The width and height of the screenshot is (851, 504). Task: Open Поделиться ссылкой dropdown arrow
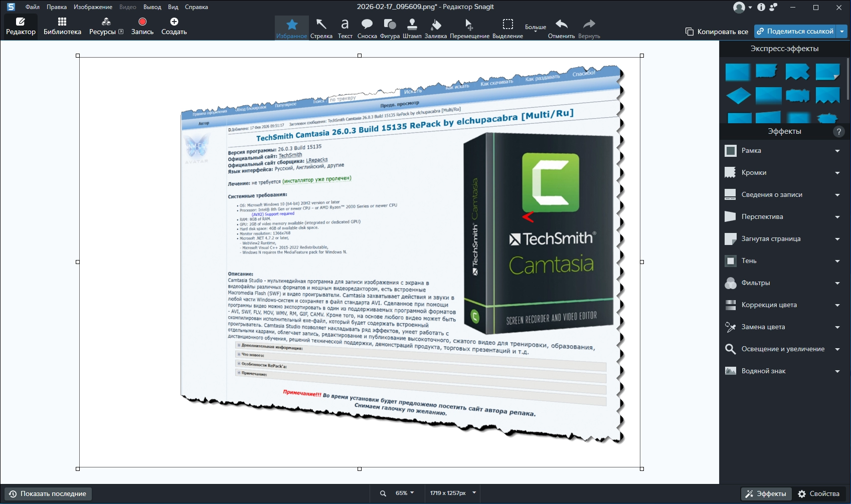(842, 31)
